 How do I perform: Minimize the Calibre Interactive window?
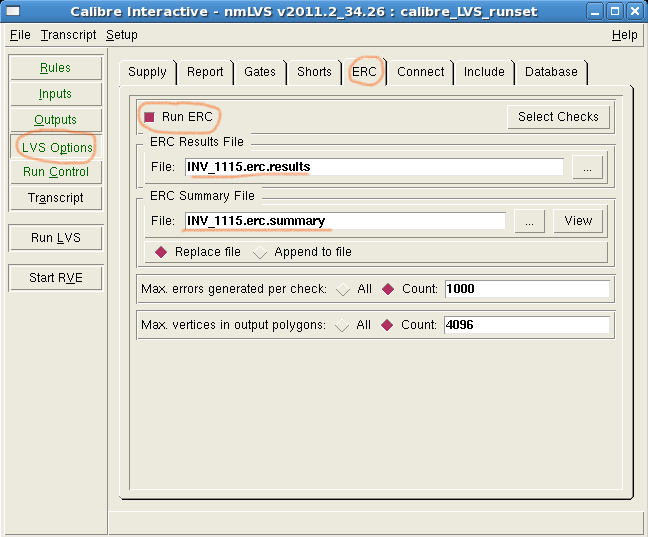pyautogui.click(x=595, y=12)
